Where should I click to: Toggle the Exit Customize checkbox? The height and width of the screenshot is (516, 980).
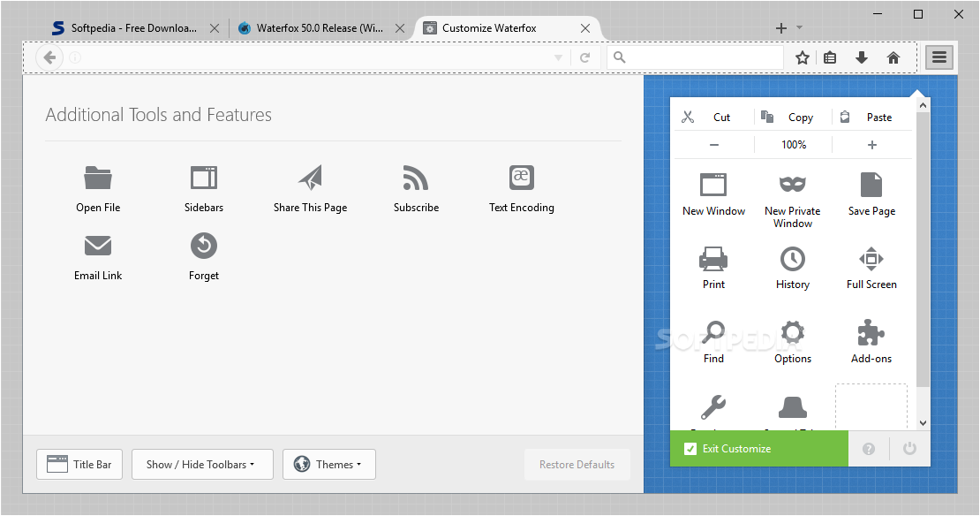pyautogui.click(x=690, y=449)
